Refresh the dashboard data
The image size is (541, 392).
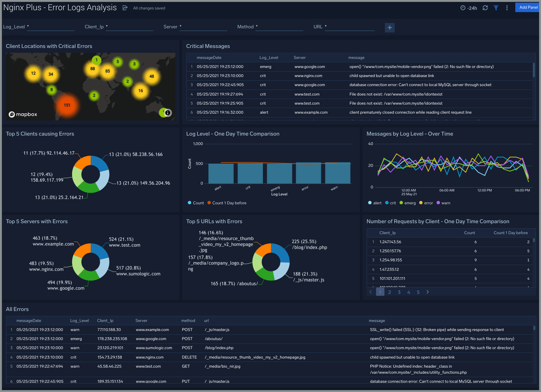coord(485,8)
